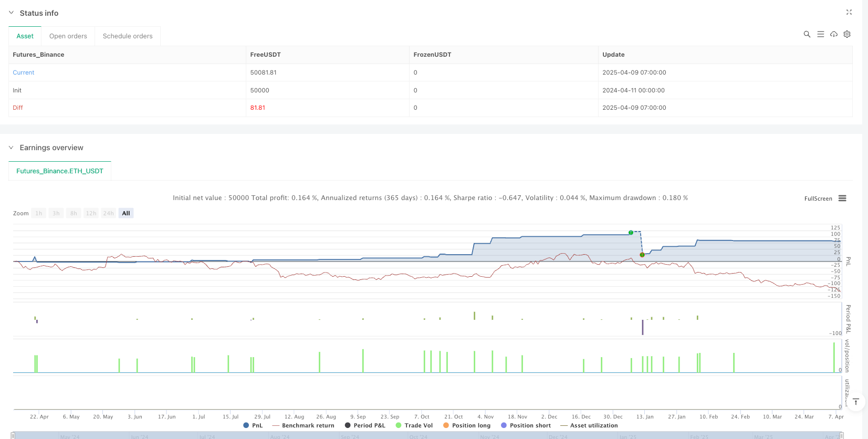This screenshot has height=439, width=868.
Task: Toggle the PnL legend series
Action: tap(253, 425)
